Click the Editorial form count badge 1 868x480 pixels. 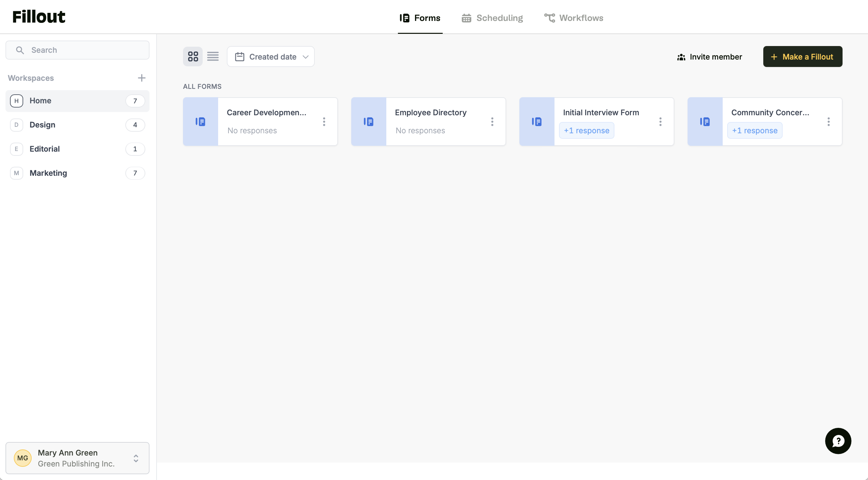135,149
